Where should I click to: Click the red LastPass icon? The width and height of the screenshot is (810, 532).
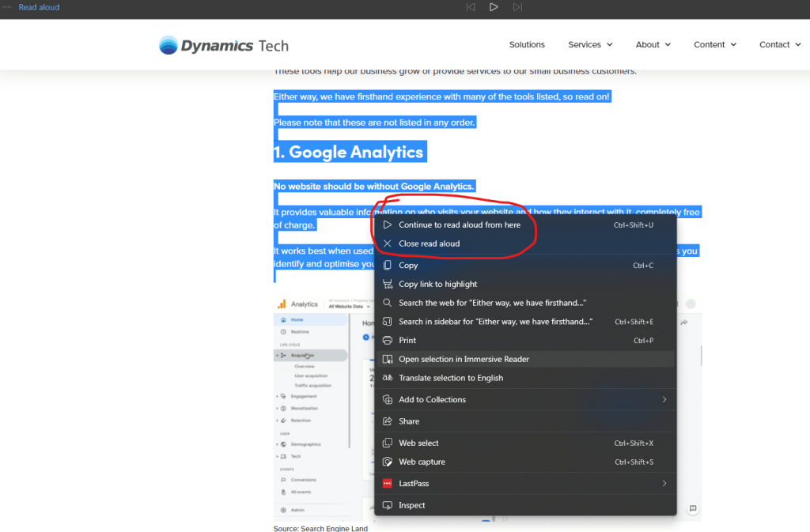pyautogui.click(x=388, y=484)
